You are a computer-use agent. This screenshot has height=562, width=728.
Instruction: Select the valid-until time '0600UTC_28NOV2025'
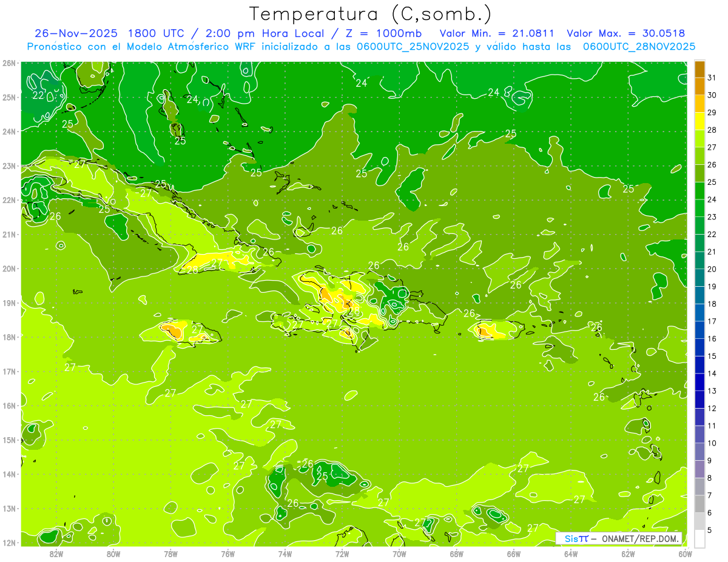(639, 47)
